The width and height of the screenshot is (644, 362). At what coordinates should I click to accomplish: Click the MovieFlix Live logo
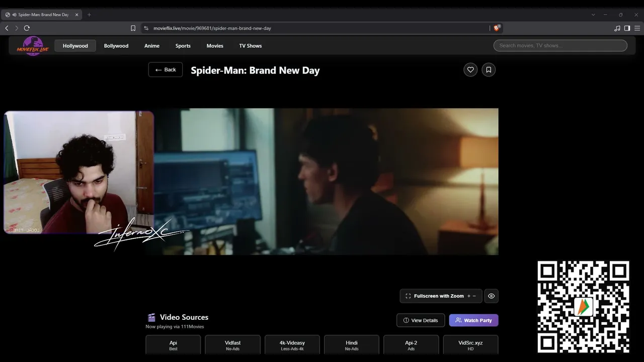33,46
